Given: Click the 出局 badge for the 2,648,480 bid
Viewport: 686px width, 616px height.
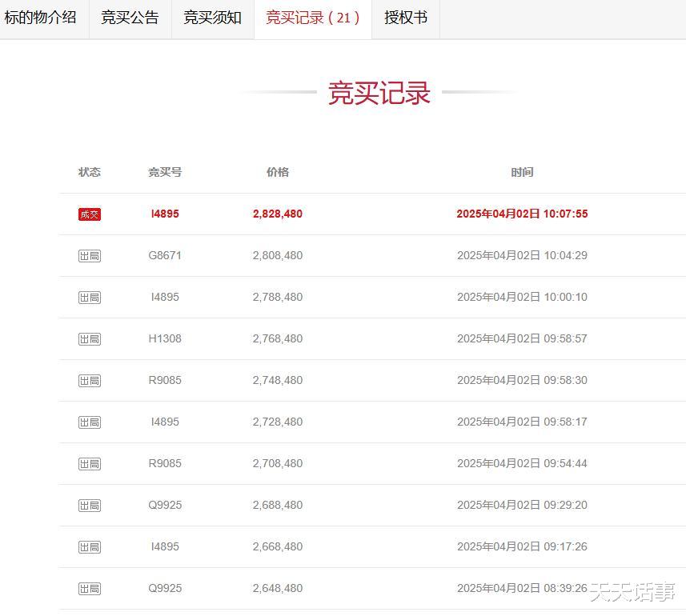Looking at the screenshot, I should point(90,589).
